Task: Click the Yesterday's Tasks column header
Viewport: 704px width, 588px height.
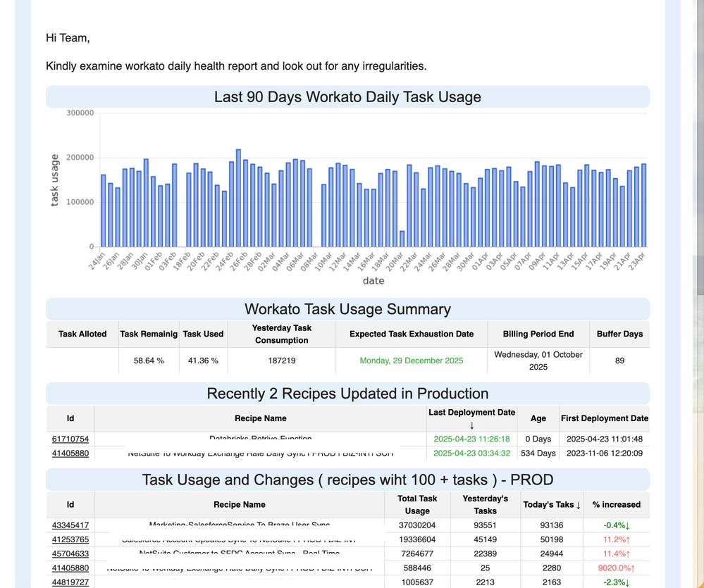Action: coord(485,504)
